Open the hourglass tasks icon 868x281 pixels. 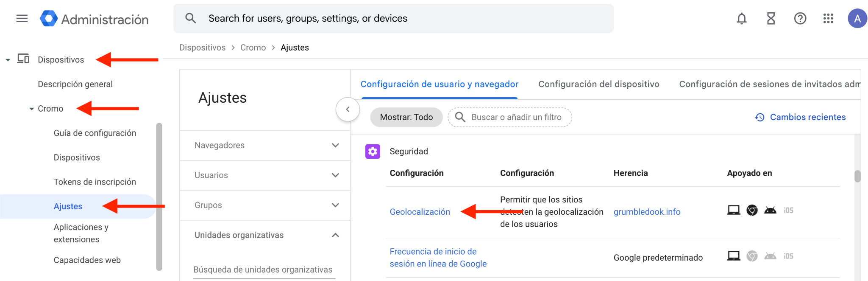[771, 19]
